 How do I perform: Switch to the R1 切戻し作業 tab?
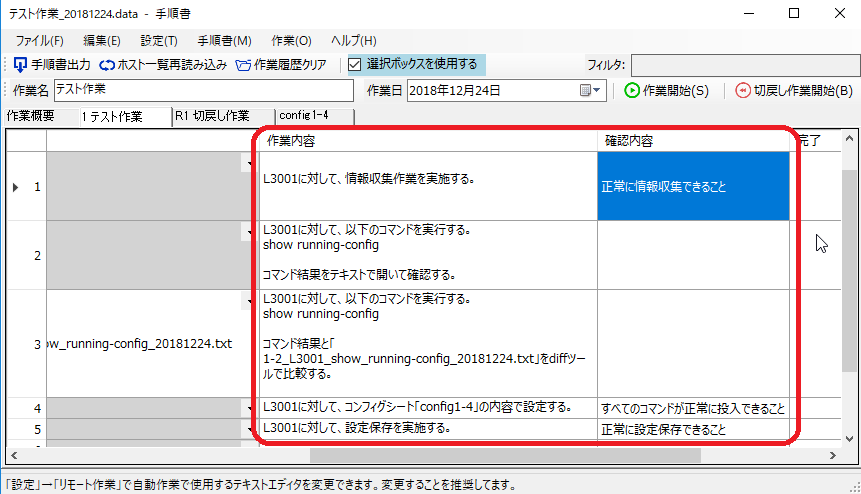point(211,116)
